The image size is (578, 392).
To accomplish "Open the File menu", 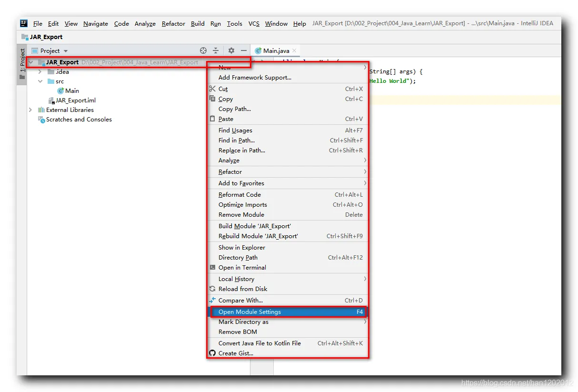I will pos(38,23).
